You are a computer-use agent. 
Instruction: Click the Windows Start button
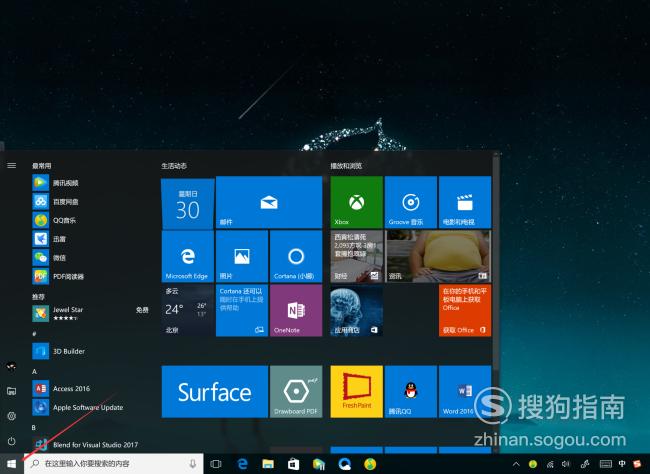pyautogui.click(x=12, y=464)
